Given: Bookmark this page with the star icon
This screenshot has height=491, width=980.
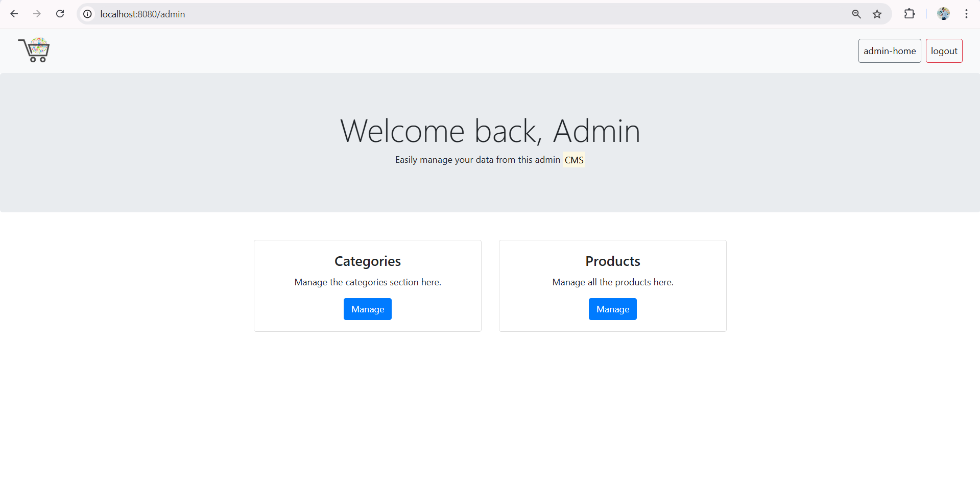Looking at the screenshot, I should [877, 14].
